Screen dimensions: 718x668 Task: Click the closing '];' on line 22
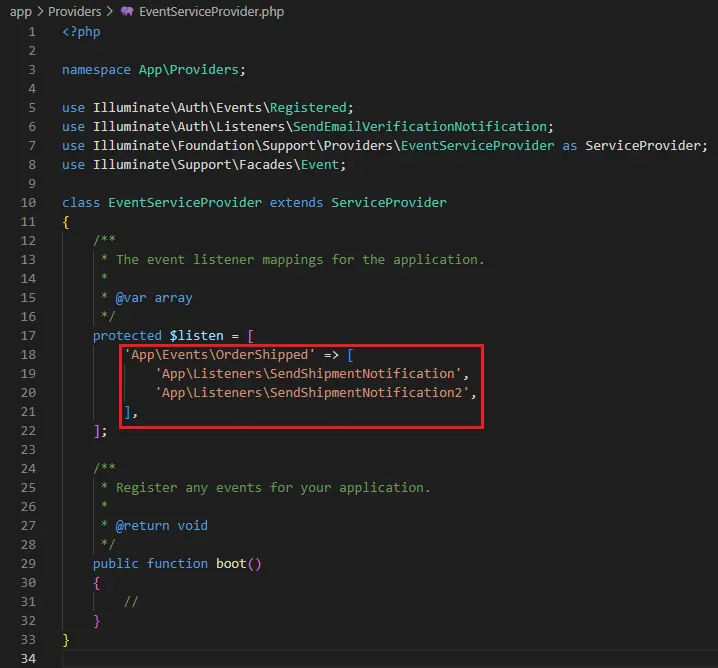pyautogui.click(x=100, y=431)
